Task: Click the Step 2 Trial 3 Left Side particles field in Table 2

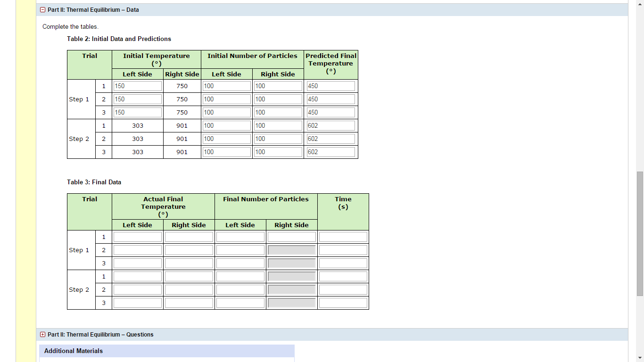Action: tap(227, 151)
